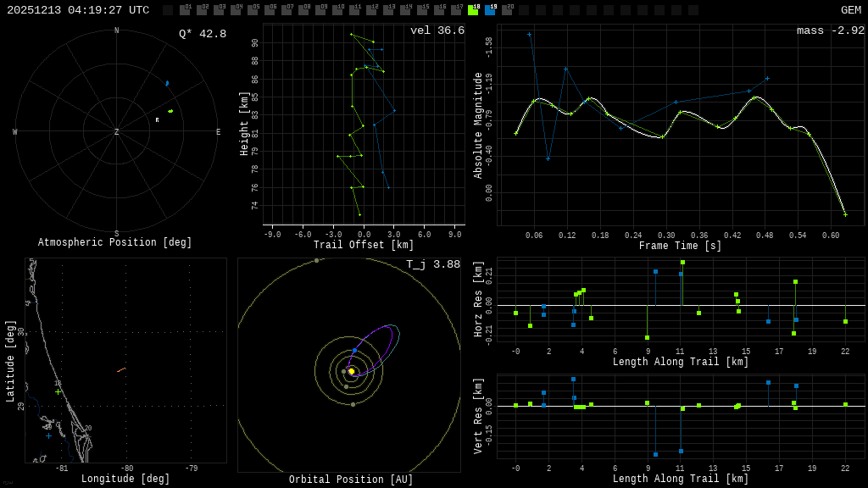The image size is (868, 488).
Task: Click the W compass label
Action: pyautogui.click(x=15, y=131)
